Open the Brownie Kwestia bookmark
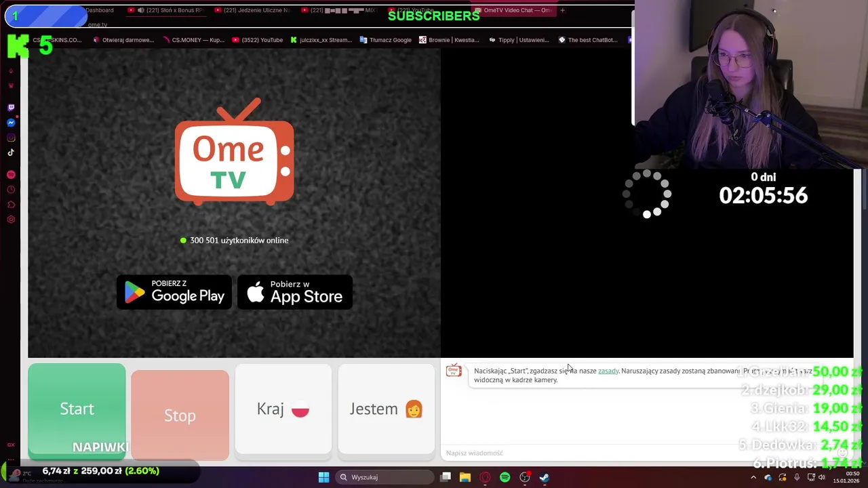868x488 pixels. (x=449, y=40)
